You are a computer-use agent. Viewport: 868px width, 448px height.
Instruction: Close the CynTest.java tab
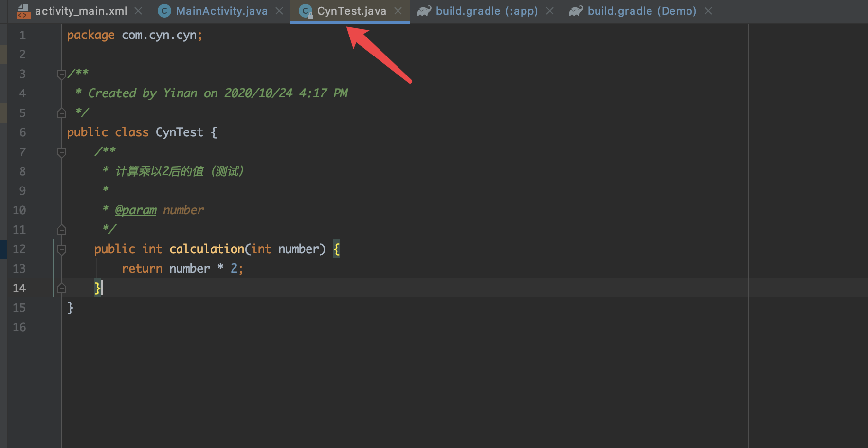click(398, 11)
